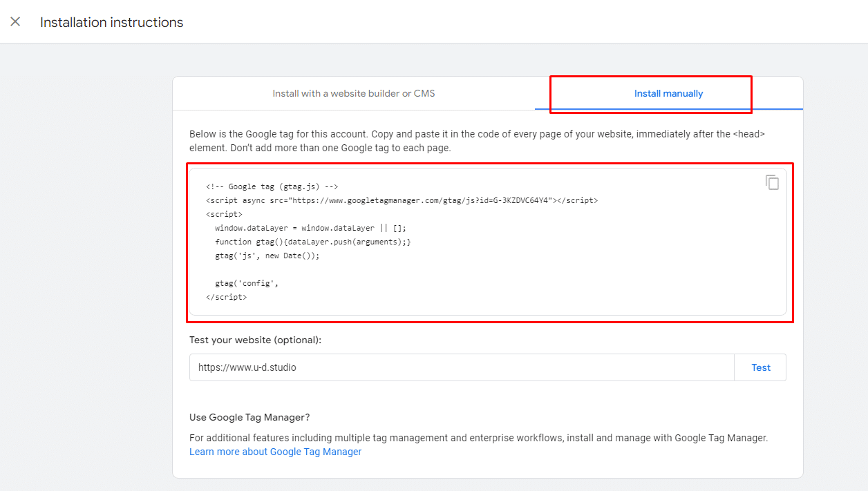This screenshot has width=868, height=491.
Task: Switch to Install with a website builder tab
Action: tap(354, 93)
